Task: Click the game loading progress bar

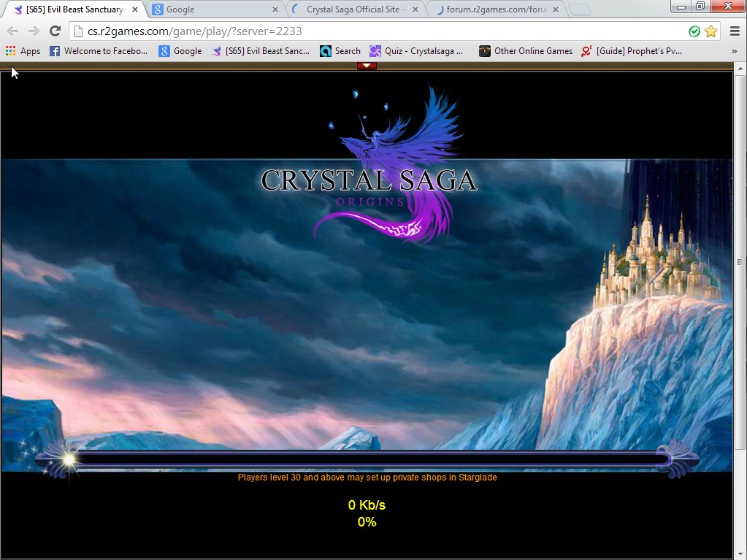Action: pyautogui.click(x=367, y=459)
